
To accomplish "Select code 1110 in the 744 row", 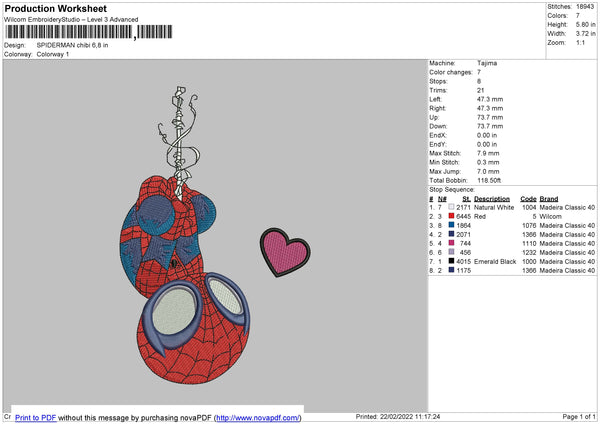I will (529, 243).
